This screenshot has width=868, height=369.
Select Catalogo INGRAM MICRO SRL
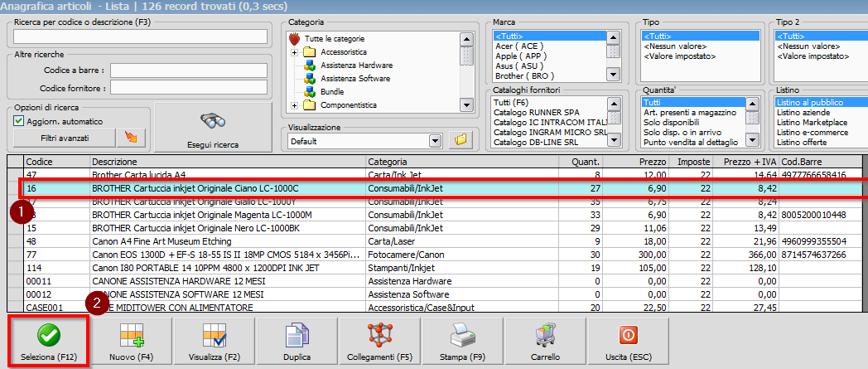(549, 133)
